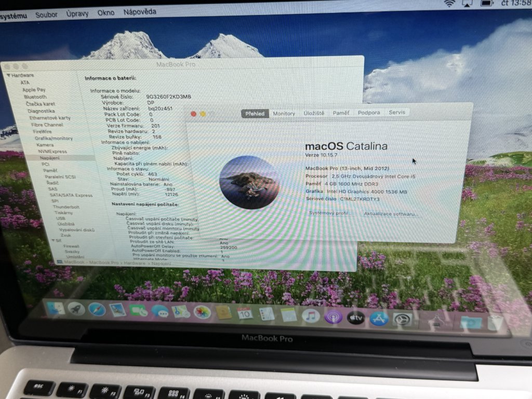
Task: Select Kamera in the sidebar
Action: 45,145
